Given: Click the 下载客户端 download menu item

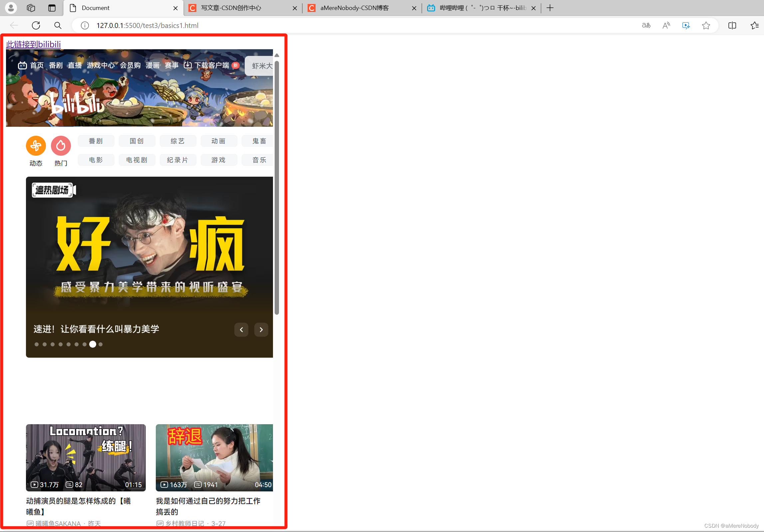Looking at the screenshot, I should coord(211,66).
